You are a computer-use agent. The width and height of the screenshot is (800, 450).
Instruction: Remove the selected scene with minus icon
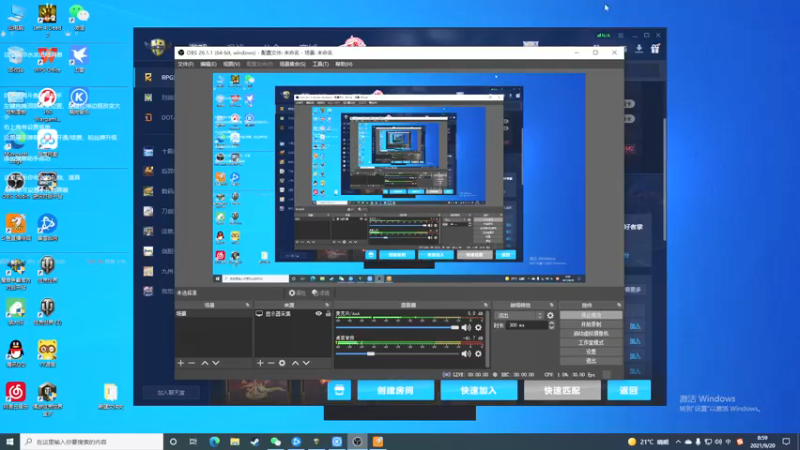[192, 363]
